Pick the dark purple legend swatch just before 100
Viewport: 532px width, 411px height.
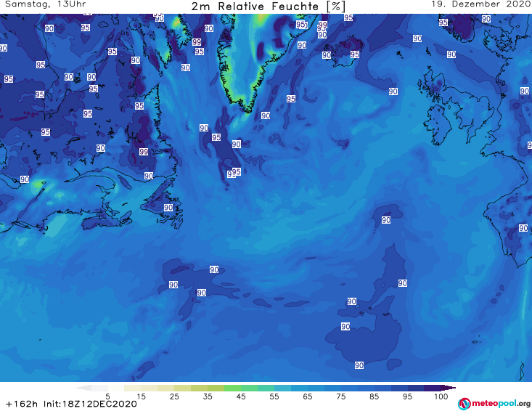(x=433, y=388)
